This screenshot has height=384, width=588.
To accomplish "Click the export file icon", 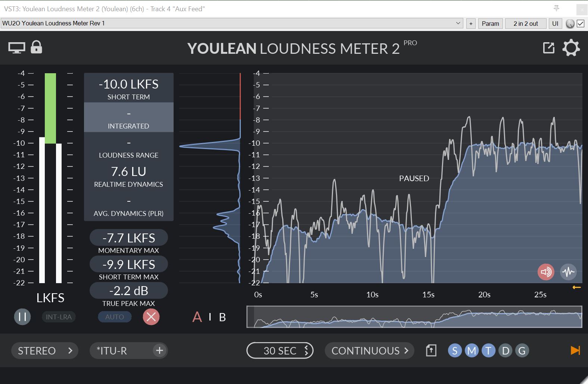I will 431,351.
